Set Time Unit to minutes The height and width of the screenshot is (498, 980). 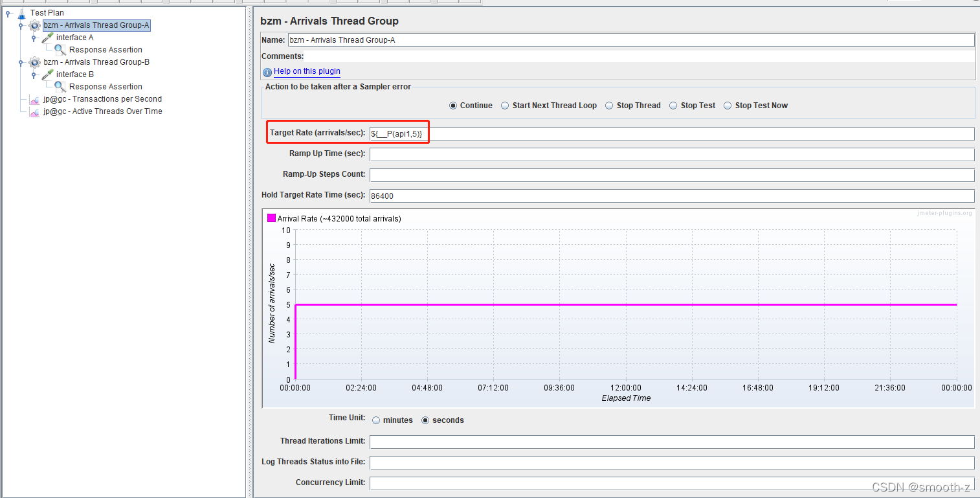pos(376,420)
